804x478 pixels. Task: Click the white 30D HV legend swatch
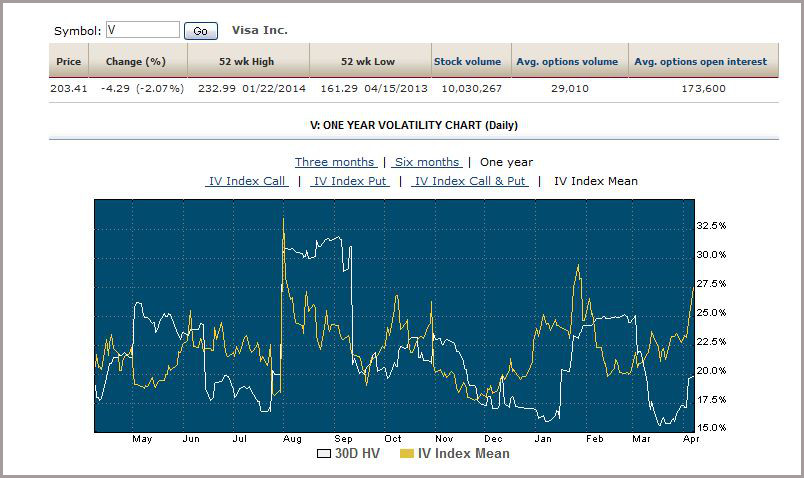pos(324,453)
